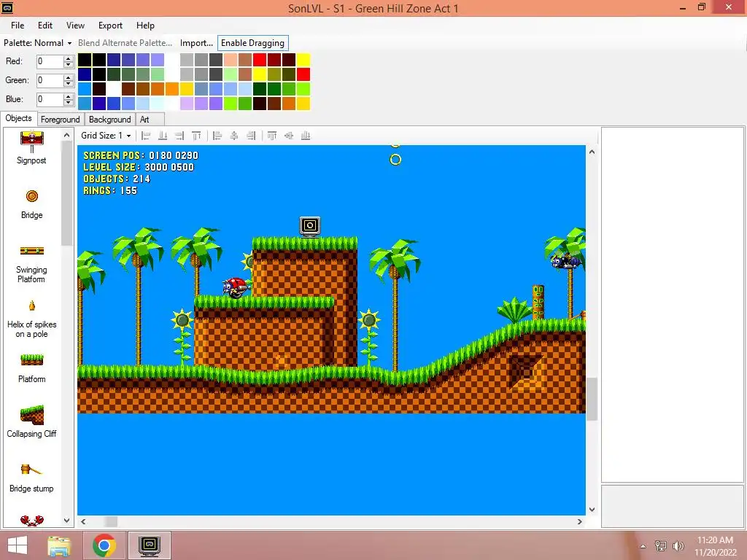Open the Windows Start menu
Screen dimensions: 747x560
[x=18, y=545]
